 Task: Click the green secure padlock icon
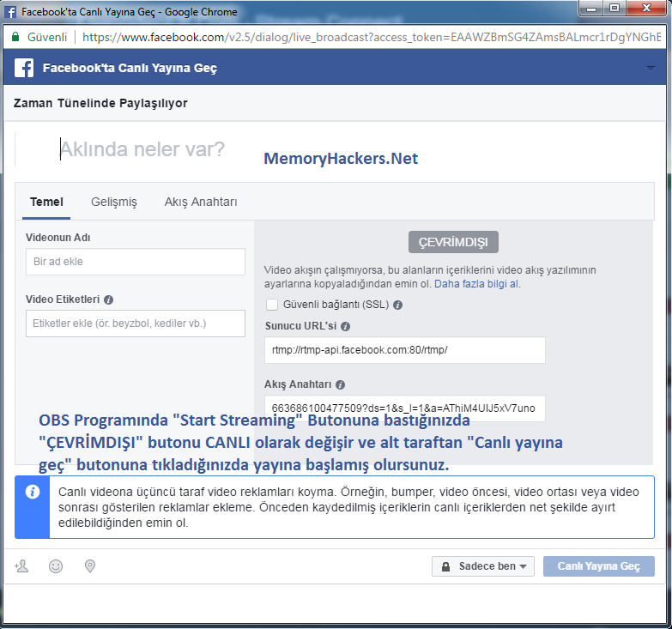pos(15,37)
